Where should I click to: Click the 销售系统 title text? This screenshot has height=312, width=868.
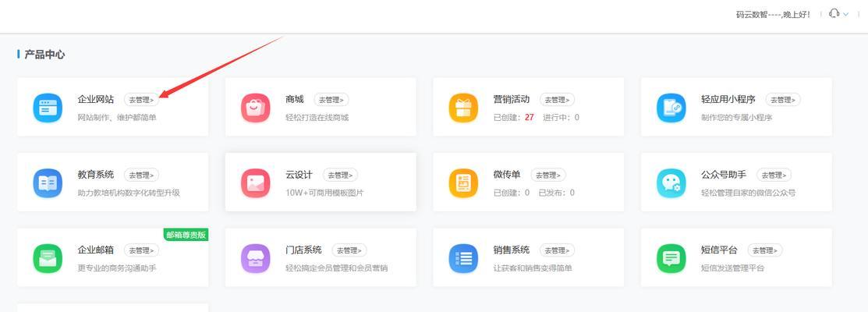pos(512,250)
